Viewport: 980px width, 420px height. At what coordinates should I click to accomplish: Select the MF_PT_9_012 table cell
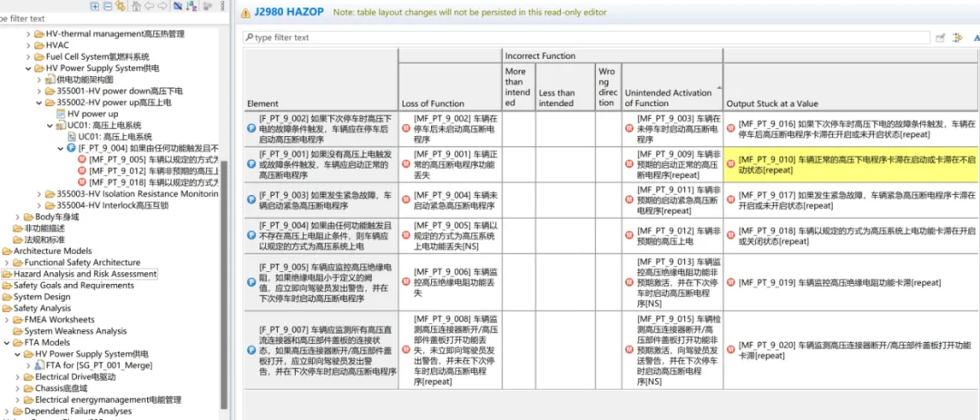pyautogui.click(x=671, y=235)
